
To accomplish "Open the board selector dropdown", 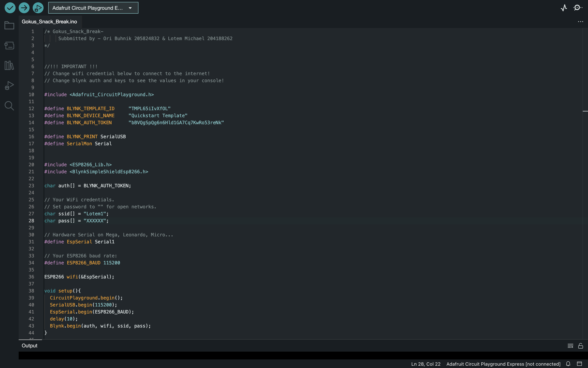I will coord(93,8).
